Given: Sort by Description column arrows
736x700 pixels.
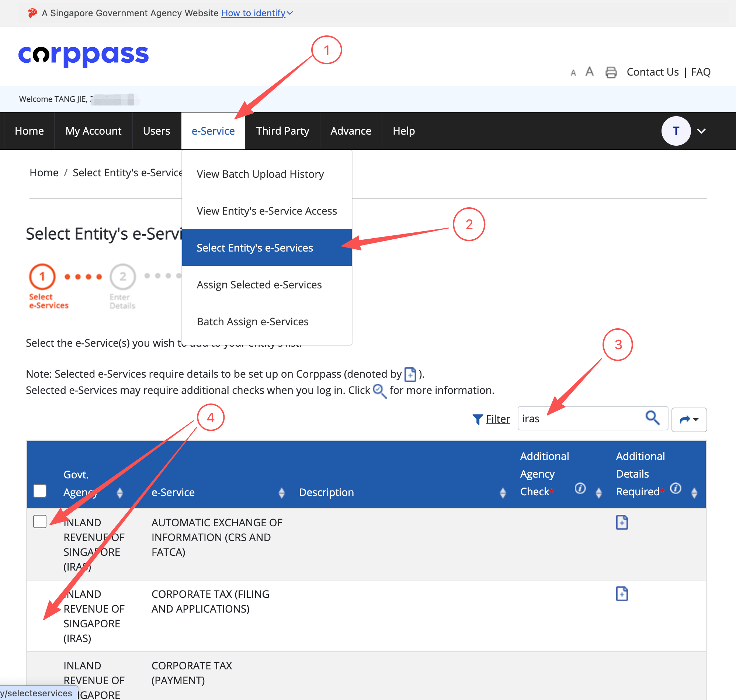Looking at the screenshot, I should [503, 492].
